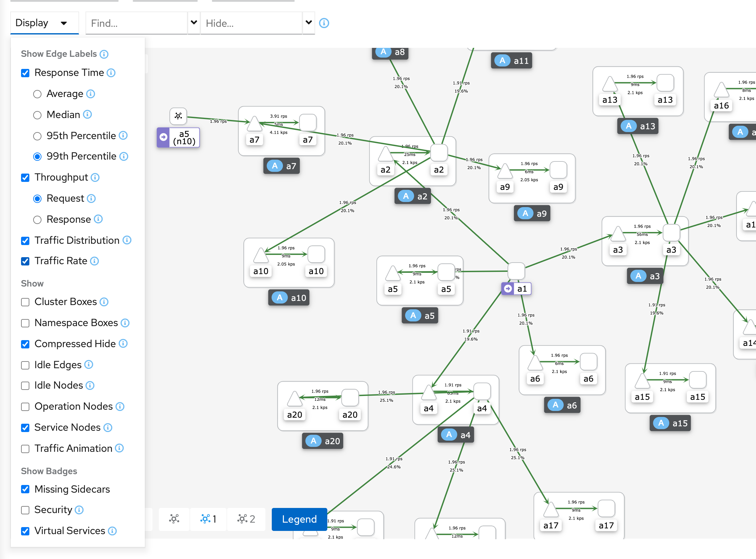This screenshot has width=756, height=559.
Task: Open info icon beside Hide field
Action: pos(324,23)
